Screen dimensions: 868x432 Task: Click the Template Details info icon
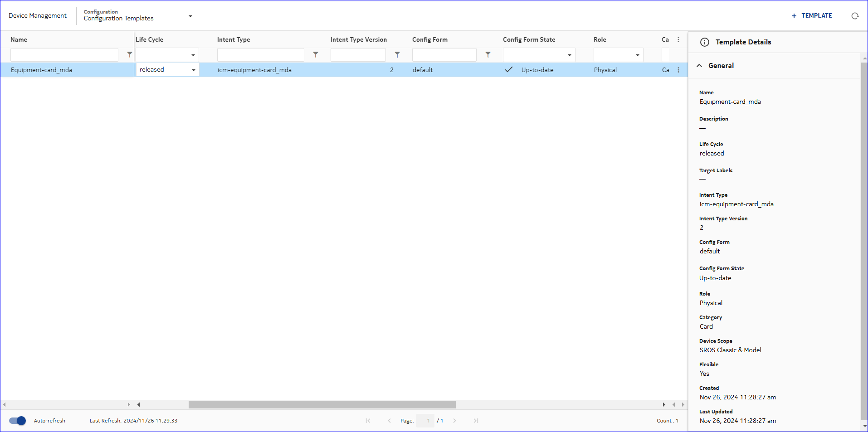point(705,42)
